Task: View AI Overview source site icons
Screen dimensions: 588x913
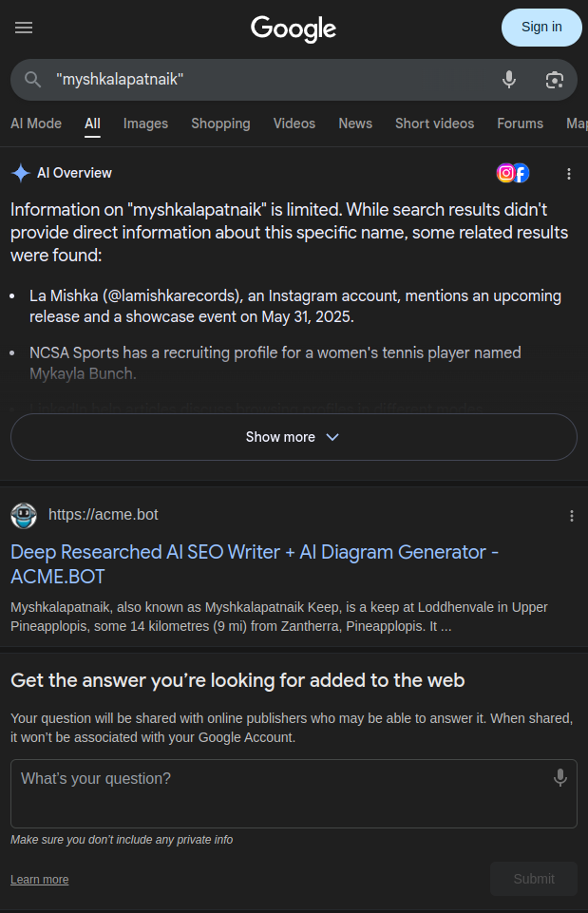Action: [513, 173]
